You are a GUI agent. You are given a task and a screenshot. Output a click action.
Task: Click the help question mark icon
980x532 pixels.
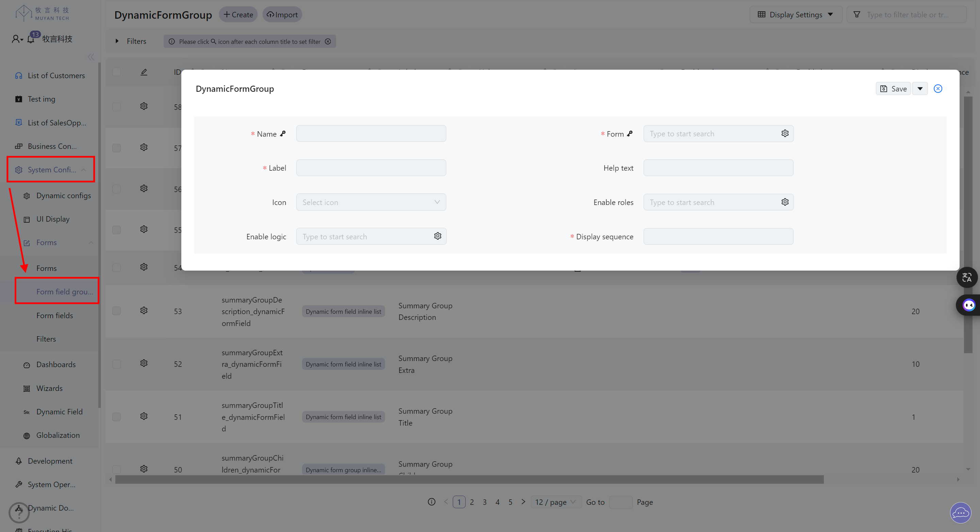coord(19,514)
